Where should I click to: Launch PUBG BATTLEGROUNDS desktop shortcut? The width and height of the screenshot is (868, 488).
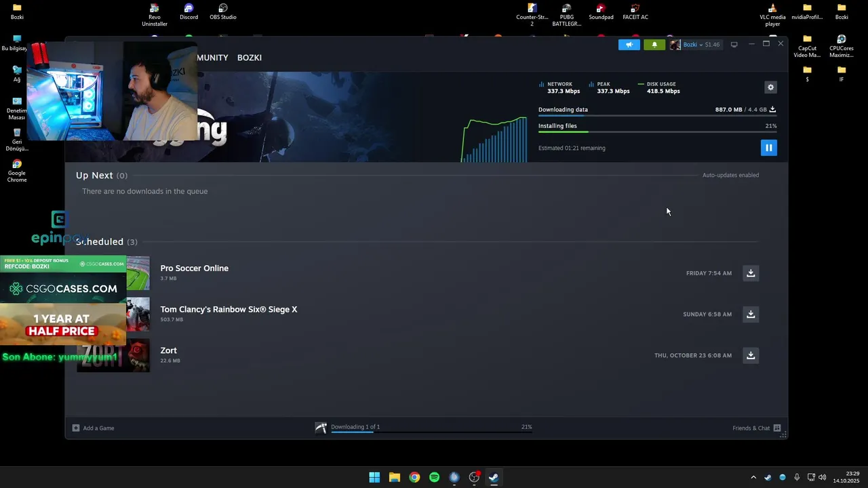click(567, 15)
